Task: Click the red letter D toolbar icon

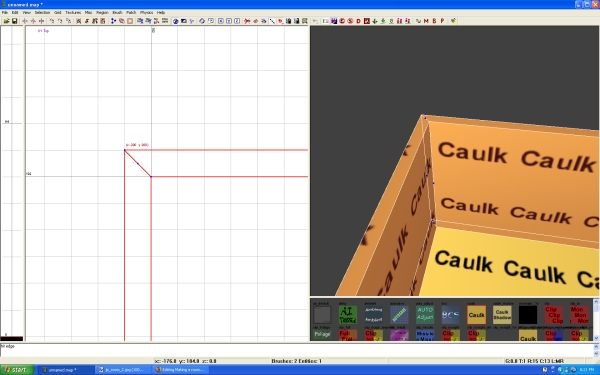Action: [359, 21]
